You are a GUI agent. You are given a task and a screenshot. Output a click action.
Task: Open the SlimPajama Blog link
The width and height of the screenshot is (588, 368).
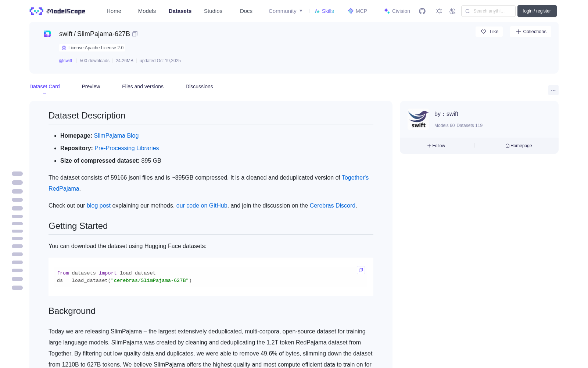tap(116, 136)
